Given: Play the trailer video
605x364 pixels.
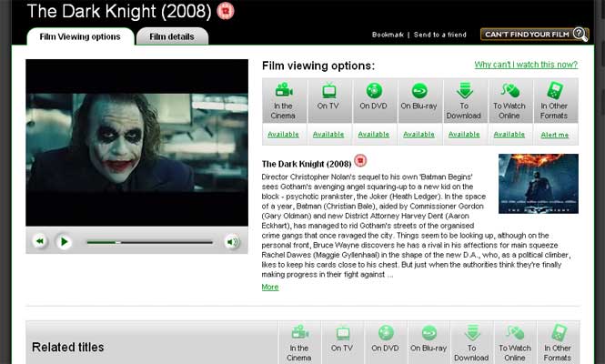Looking at the screenshot, I should coord(64,242).
